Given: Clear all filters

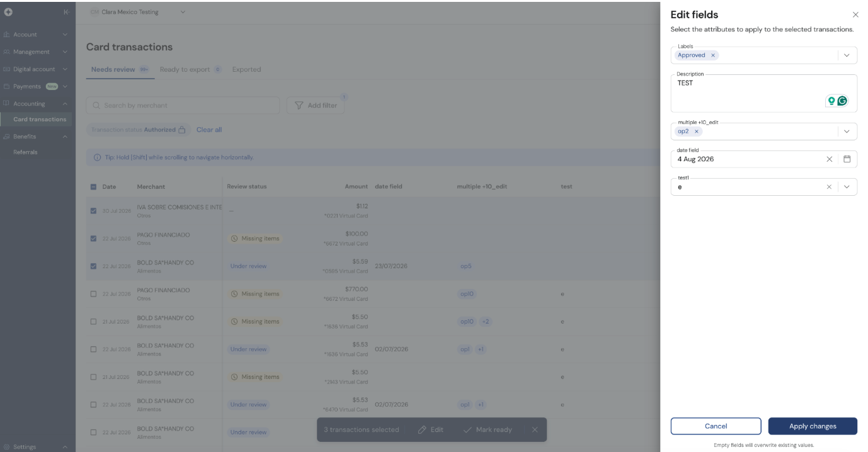Looking at the screenshot, I should tap(209, 130).
